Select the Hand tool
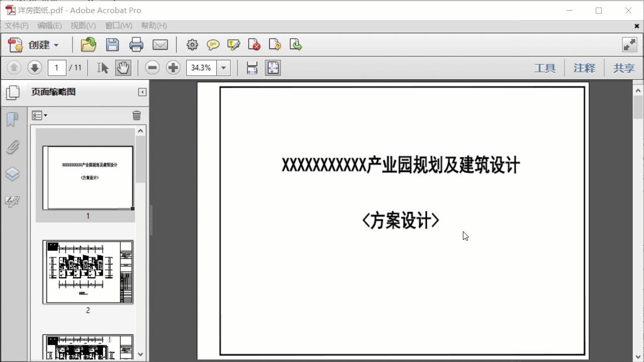This screenshot has height=362, width=644. 123,67
